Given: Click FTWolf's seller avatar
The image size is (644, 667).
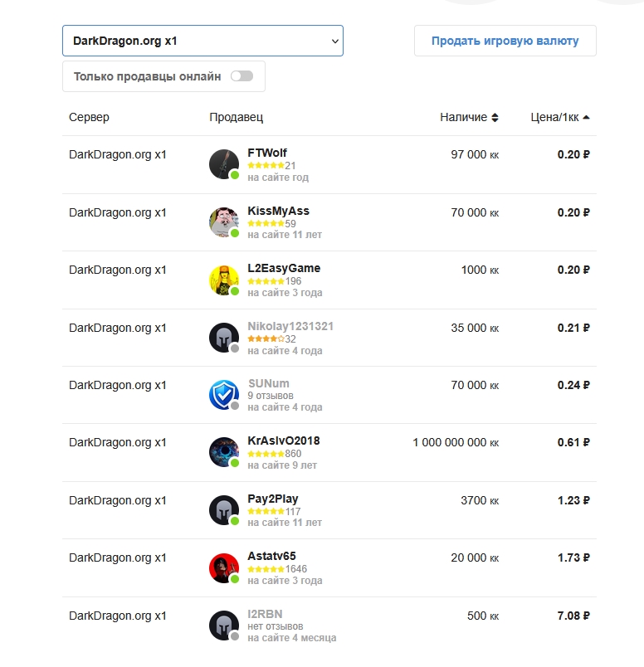Looking at the screenshot, I should coord(224,164).
